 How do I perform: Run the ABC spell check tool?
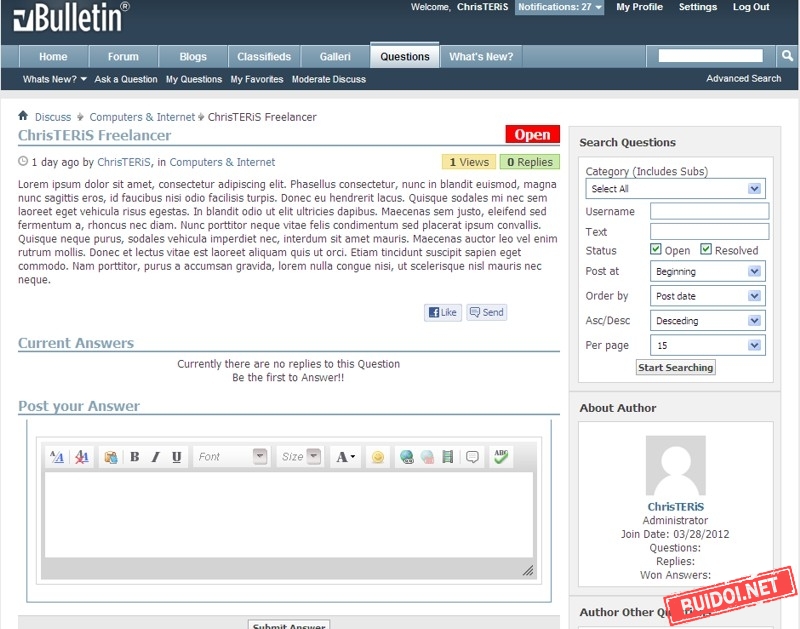click(x=501, y=457)
